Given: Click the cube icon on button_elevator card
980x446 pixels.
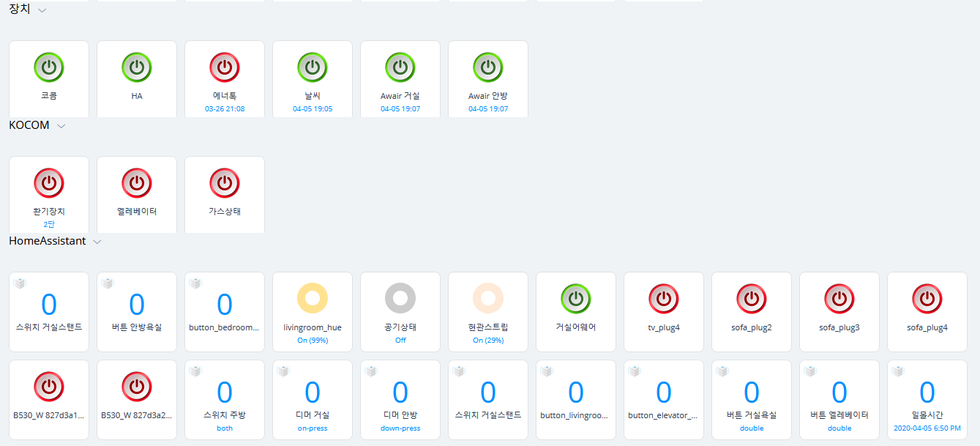Looking at the screenshot, I should [635, 371].
